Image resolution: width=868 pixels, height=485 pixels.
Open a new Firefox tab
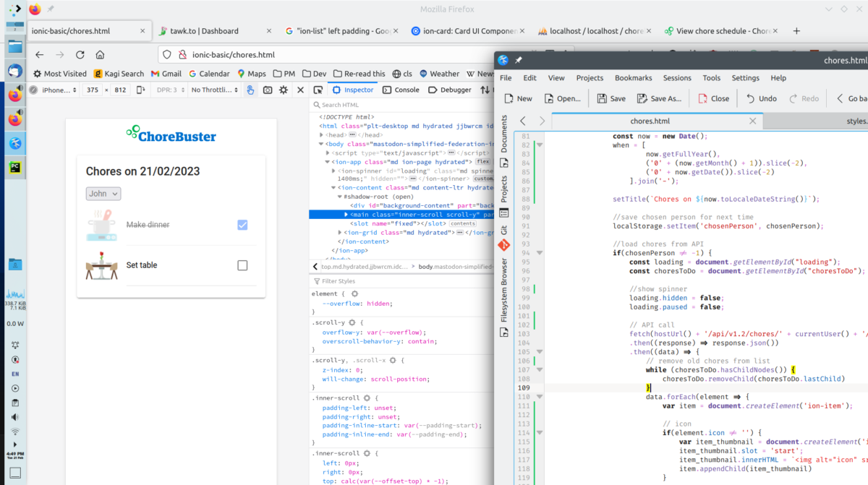tap(796, 31)
